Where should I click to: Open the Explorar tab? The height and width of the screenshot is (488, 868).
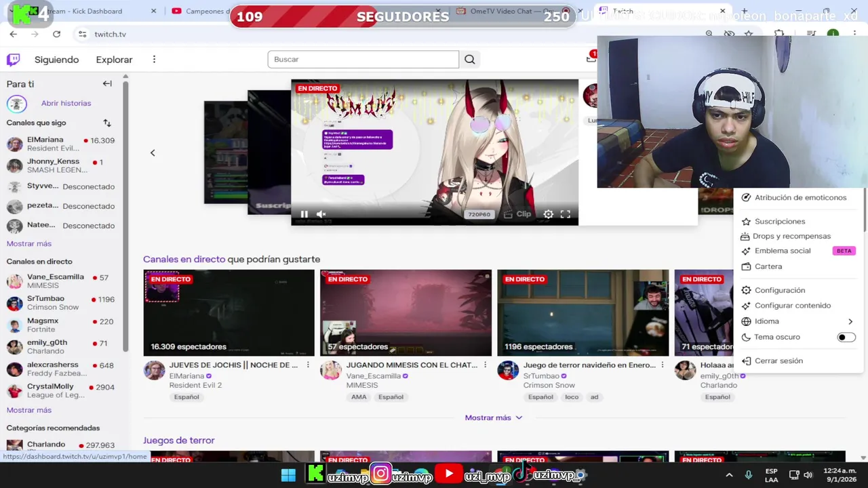click(x=114, y=60)
